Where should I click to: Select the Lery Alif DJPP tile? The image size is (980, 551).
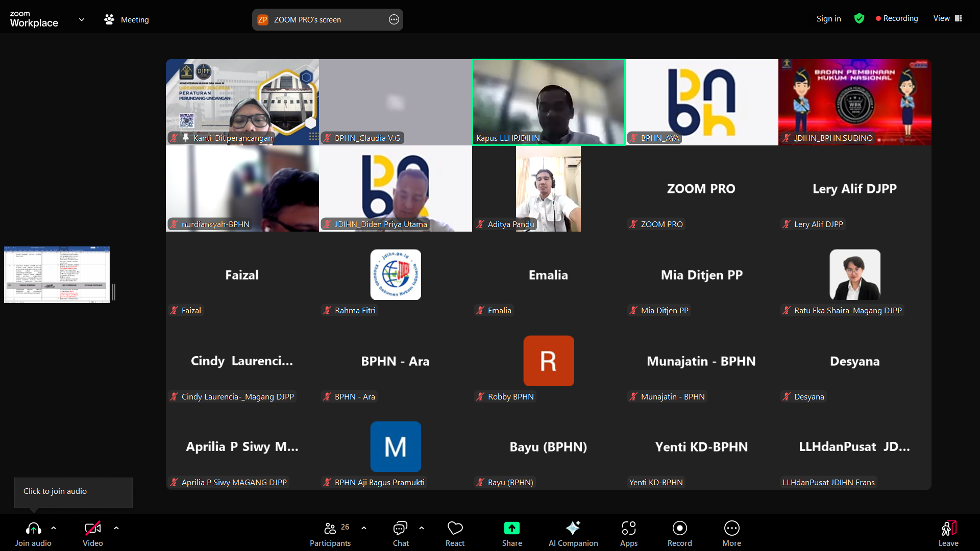pyautogui.click(x=855, y=188)
